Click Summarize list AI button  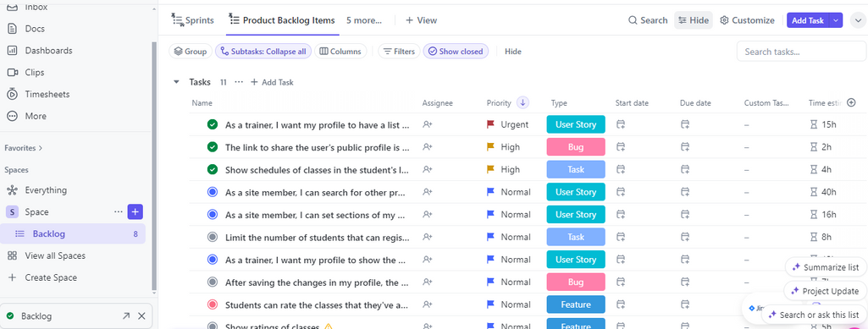coord(826,267)
